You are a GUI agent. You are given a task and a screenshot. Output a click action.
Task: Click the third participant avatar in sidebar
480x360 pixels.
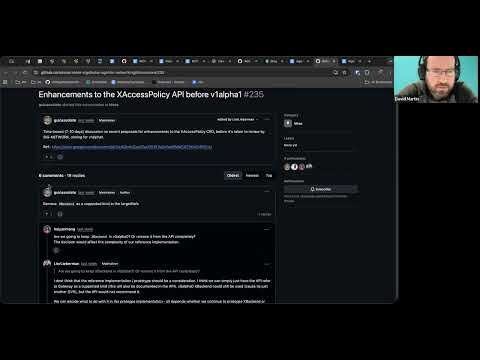coord(302,167)
